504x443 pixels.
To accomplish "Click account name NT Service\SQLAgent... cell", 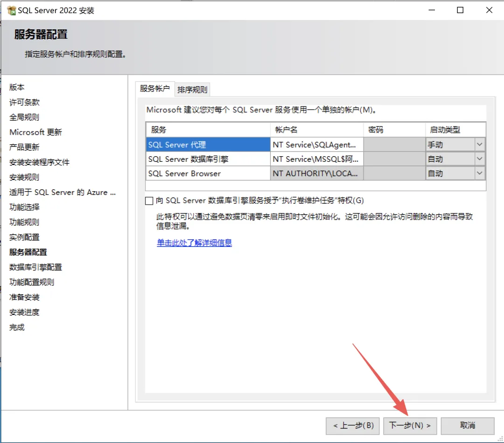I will point(317,145).
